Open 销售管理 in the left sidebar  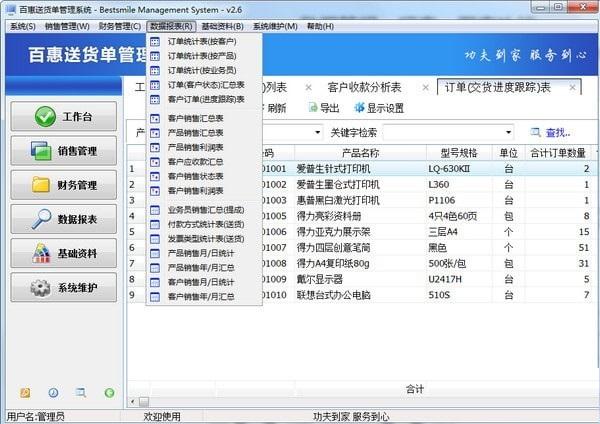[64, 151]
